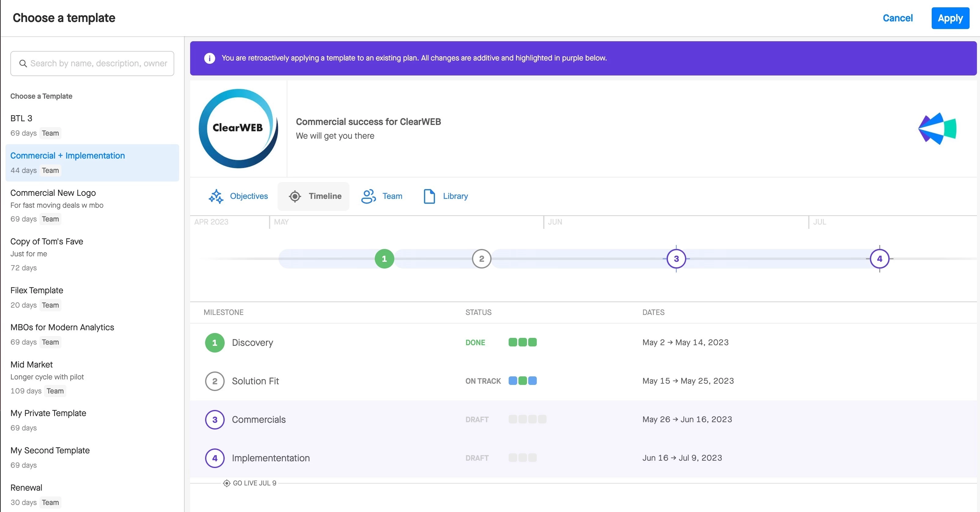Image resolution: width=980 pixels, height=512 pixels.
Task: Open the Library tab
Action: click(455, 196)
